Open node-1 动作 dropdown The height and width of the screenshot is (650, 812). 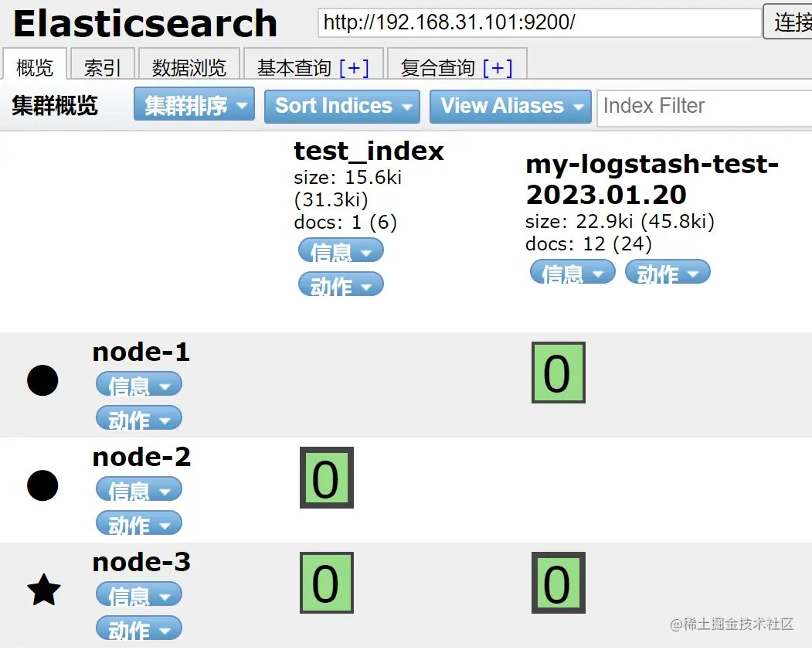[x=139, y=418]
